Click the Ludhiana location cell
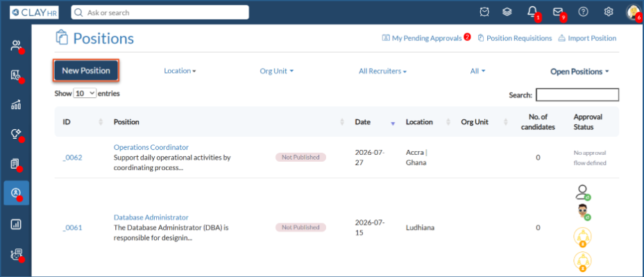 click(420, 228)
